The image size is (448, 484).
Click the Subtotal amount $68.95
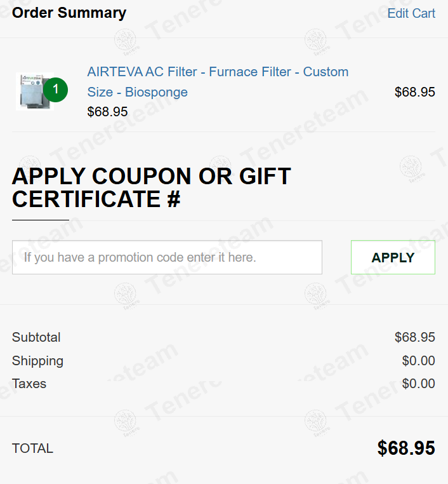414,337
